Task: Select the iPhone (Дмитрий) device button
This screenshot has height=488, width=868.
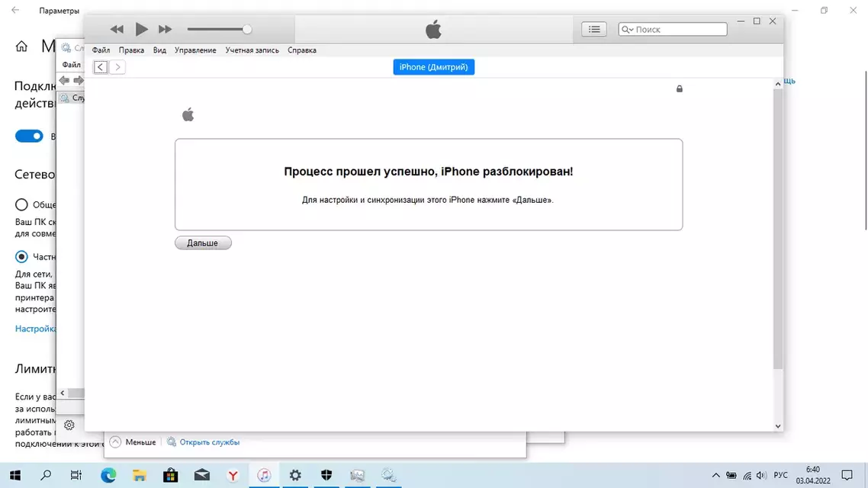Action: 433,67
